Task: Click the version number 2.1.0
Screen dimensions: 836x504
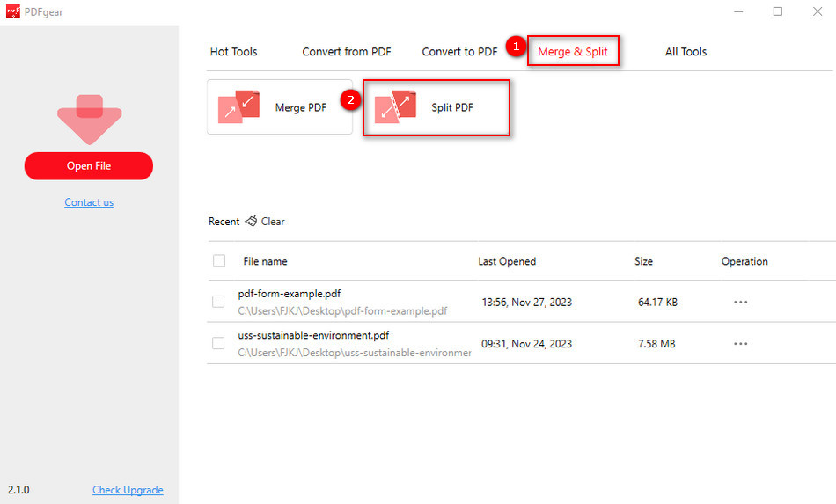Action: click(18, 490)
